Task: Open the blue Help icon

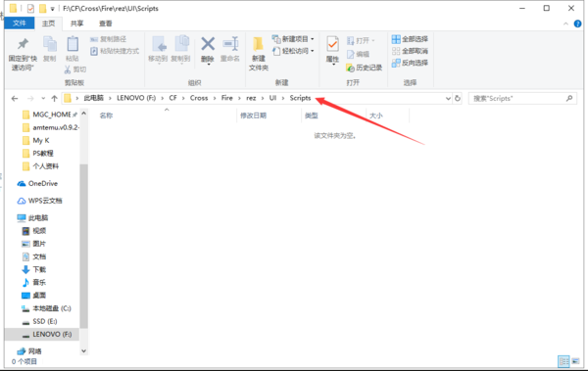Action: point(577,23)
